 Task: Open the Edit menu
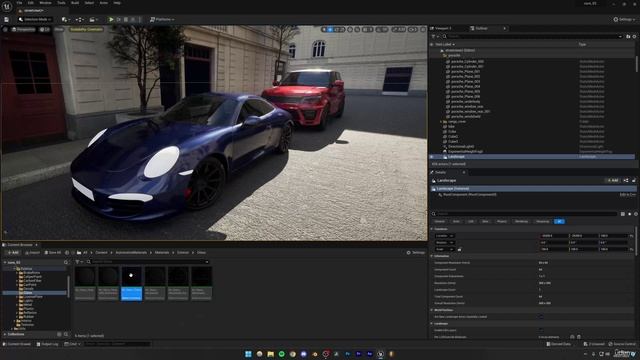(31, 3)
